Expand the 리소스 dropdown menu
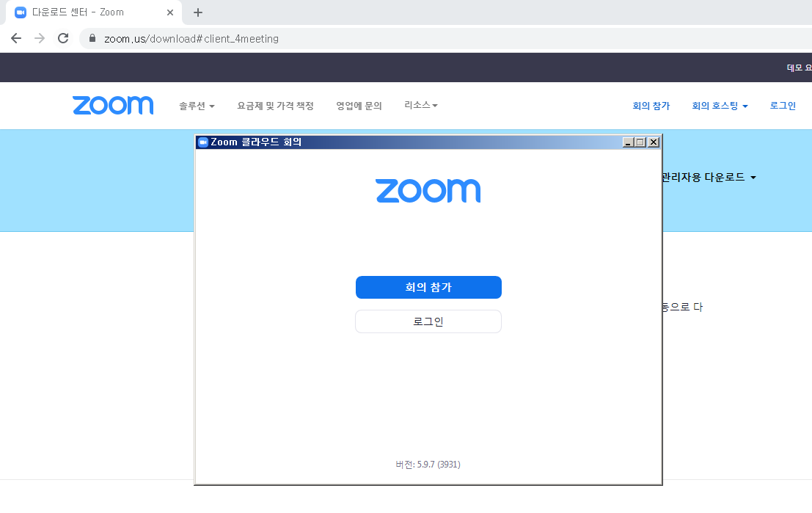This screenshot has height=513, width=812. click(421, 105)
